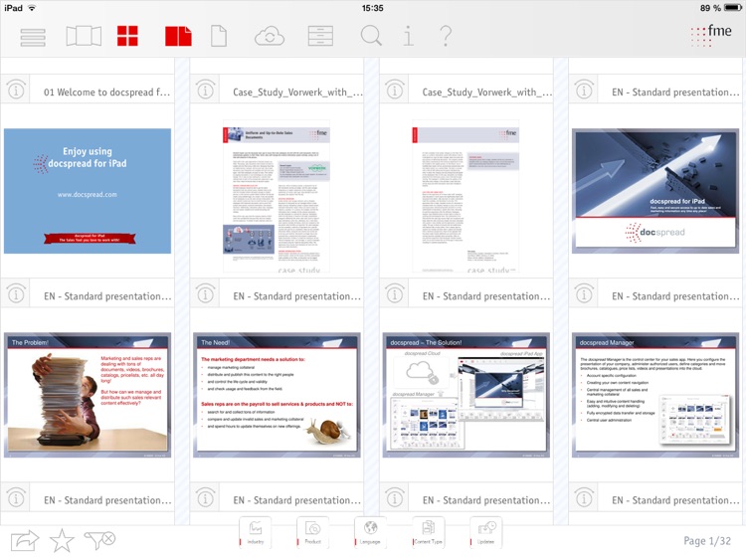The image size is (746, 560).
Task: Open The Need! slide thumbnail
Action: 277,395
